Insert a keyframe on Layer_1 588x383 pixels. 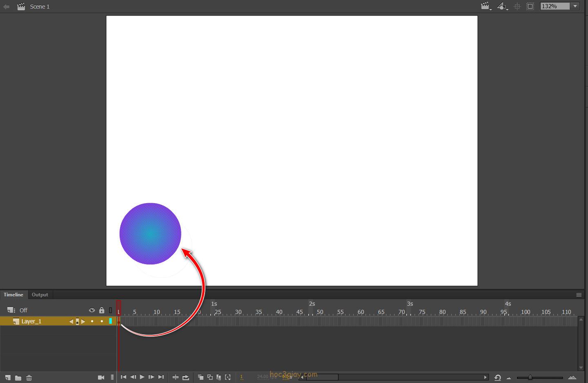[x=77, y=322]
